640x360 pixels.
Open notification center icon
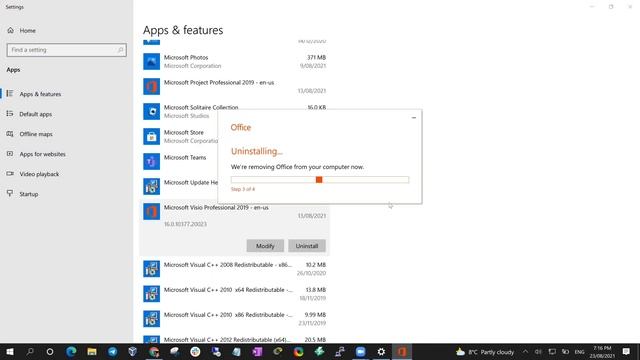626,351
